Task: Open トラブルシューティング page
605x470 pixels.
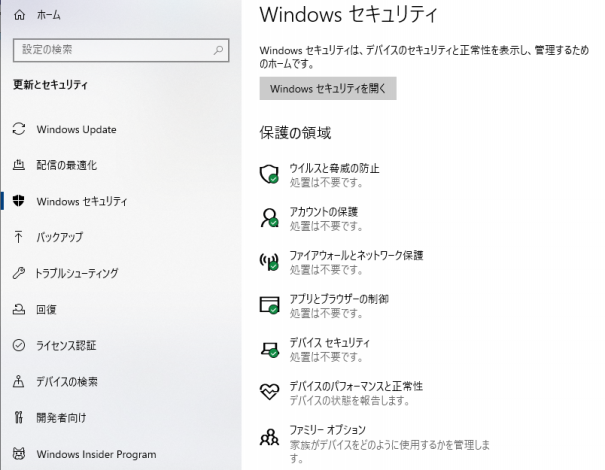Action: coord(77,273)
